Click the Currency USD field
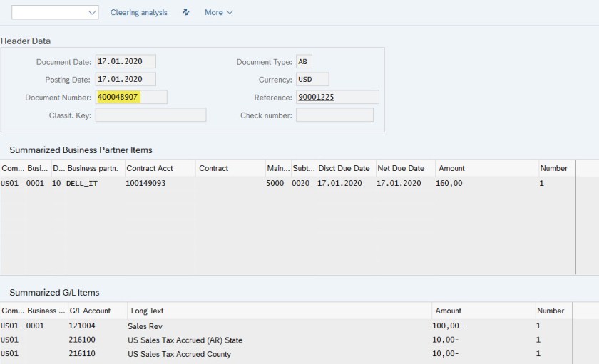 coord(312,80)
